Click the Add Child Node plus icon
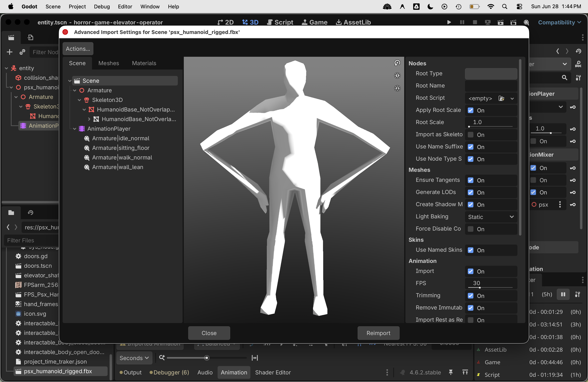The height and width of the screenshot is (382, 588). coord(9,52)
